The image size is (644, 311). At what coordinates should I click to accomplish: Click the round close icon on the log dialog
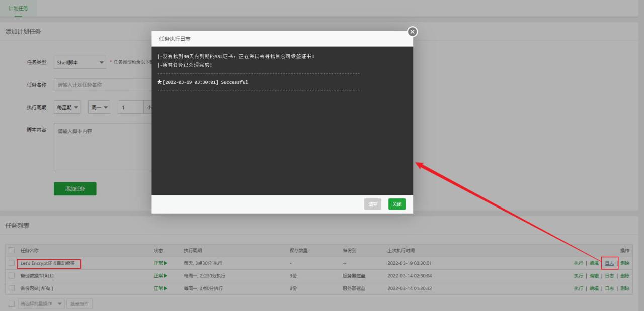412,31
